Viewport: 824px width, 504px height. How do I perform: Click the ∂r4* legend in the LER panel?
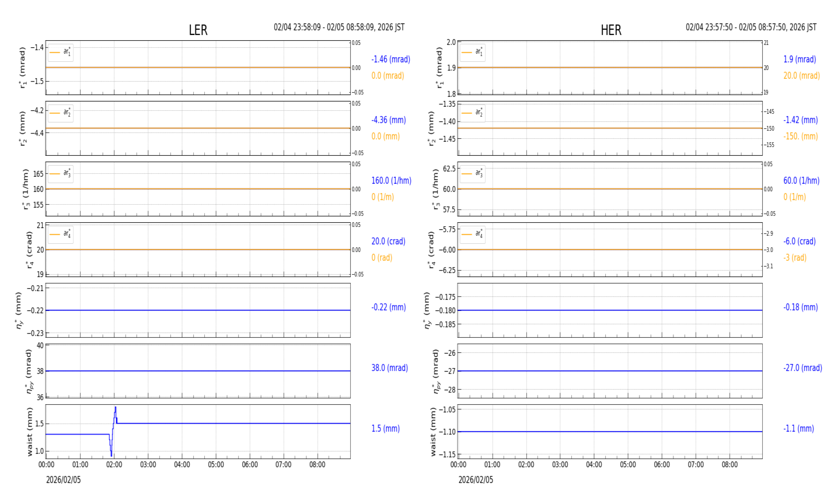[61, 235]
